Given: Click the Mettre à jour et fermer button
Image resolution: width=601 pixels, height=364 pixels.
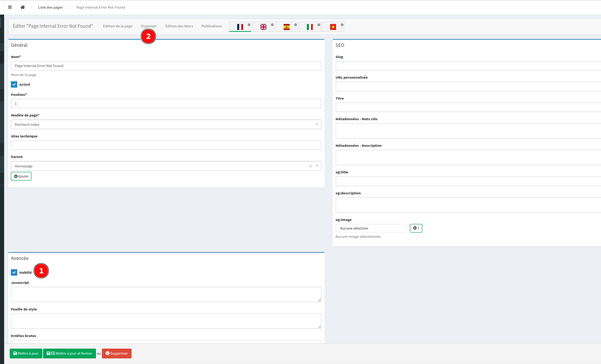Looking at the screenshot, I should pyautogui.click(x=69, y=353).
